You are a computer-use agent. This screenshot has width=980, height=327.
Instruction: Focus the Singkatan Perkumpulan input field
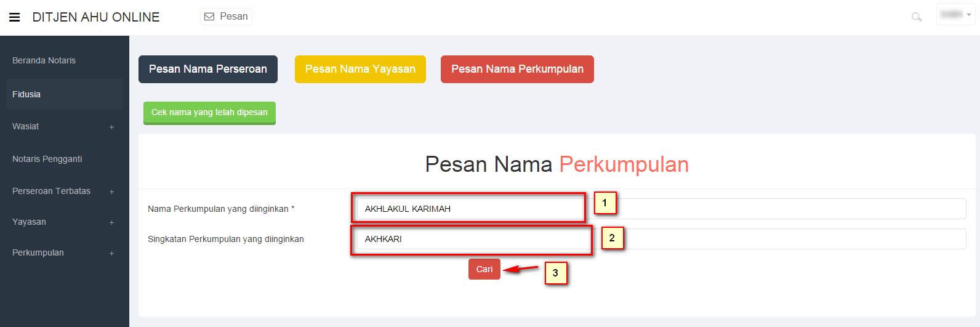coord(661,239)
